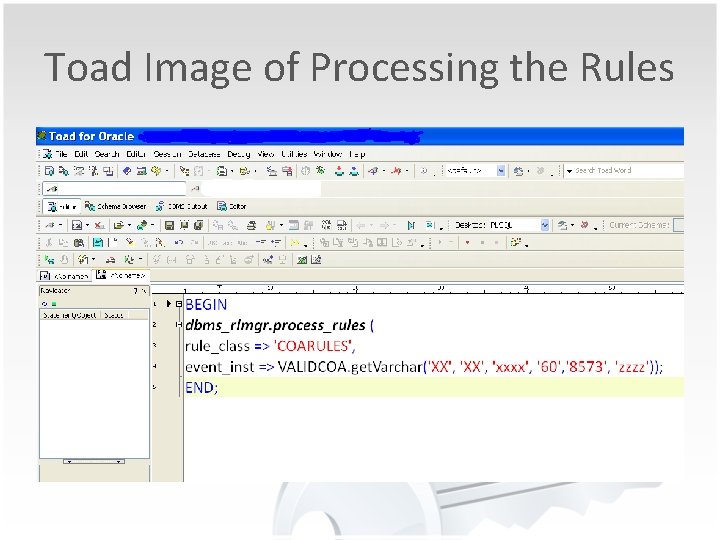This screenshot has height=540, width=720.
Task: Collapse the BEGIN block fold marker
Action: (179, 304)
